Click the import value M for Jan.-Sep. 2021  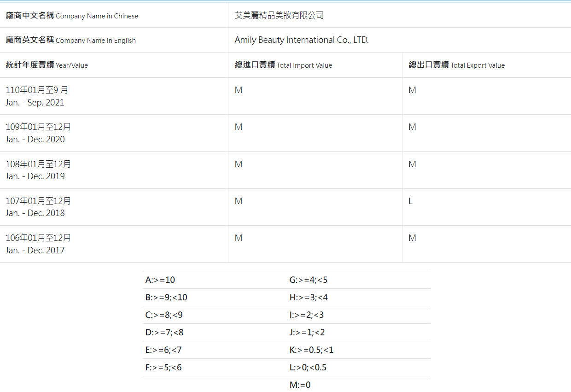coord(238,90)
